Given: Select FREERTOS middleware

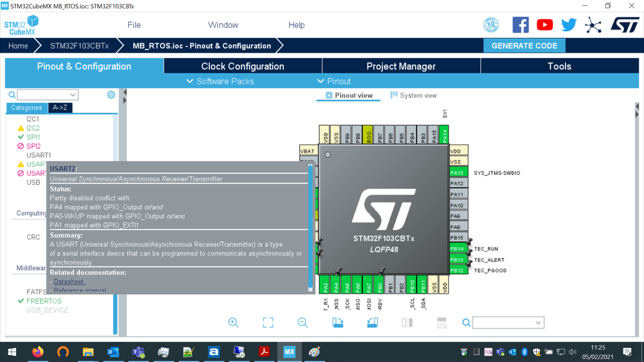Looking at the screenshot, I should click(x=44, y=301).
